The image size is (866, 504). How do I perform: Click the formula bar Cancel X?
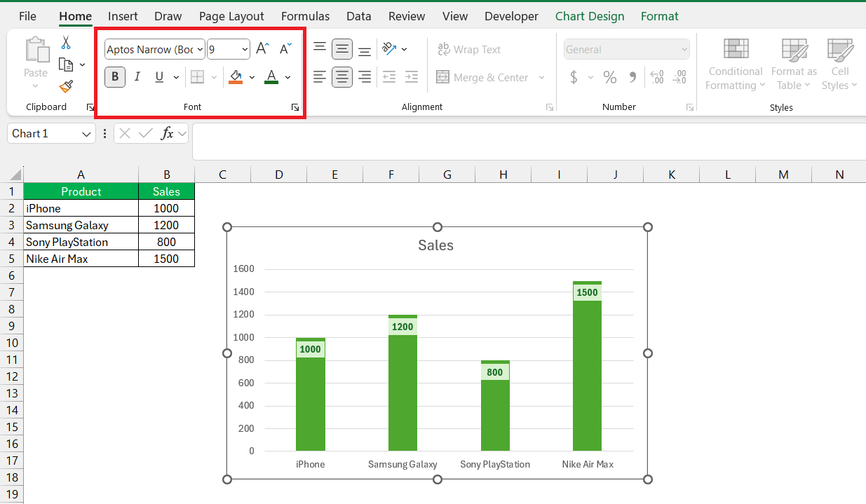coord(125,133)
